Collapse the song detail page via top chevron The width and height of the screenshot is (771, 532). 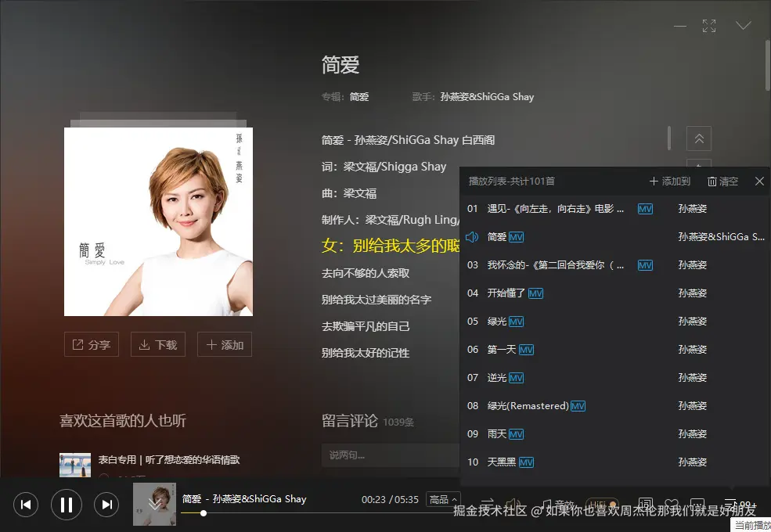pos(743,25)
